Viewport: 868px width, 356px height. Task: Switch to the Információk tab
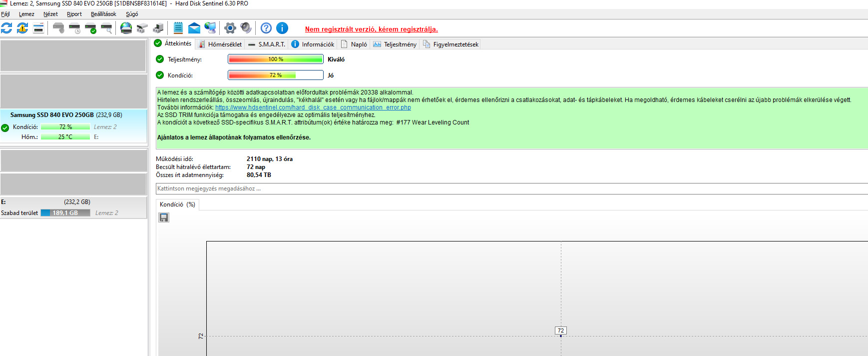tap(313, 44)
